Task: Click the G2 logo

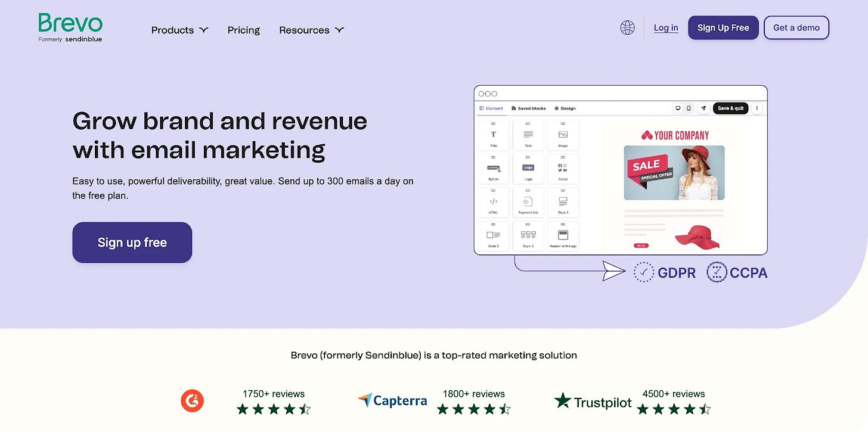Action: point(192,400)
